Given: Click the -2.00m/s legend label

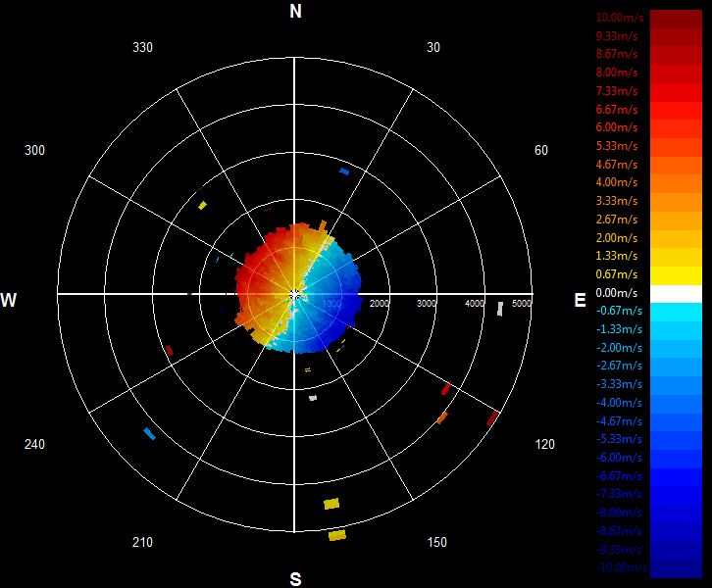Looking at the screenshot, I should (x=619, y=348).
